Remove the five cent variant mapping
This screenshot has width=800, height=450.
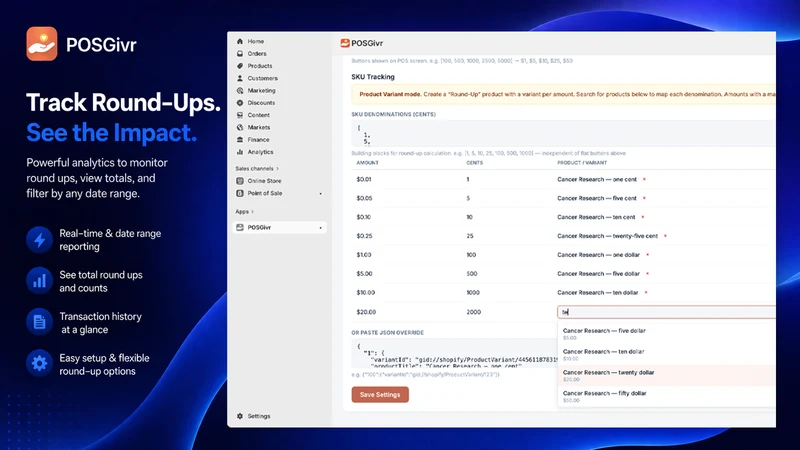644,198
